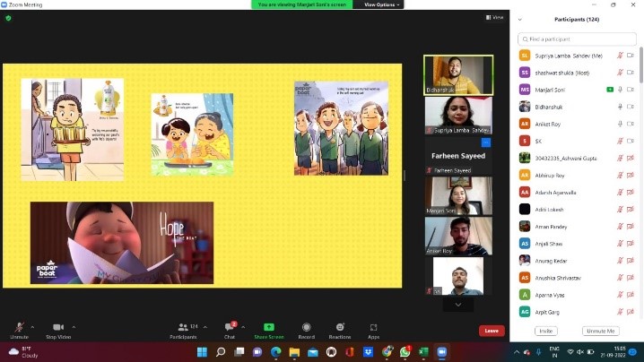Open Windows Search in taskbar

click(x=221, y=352)
